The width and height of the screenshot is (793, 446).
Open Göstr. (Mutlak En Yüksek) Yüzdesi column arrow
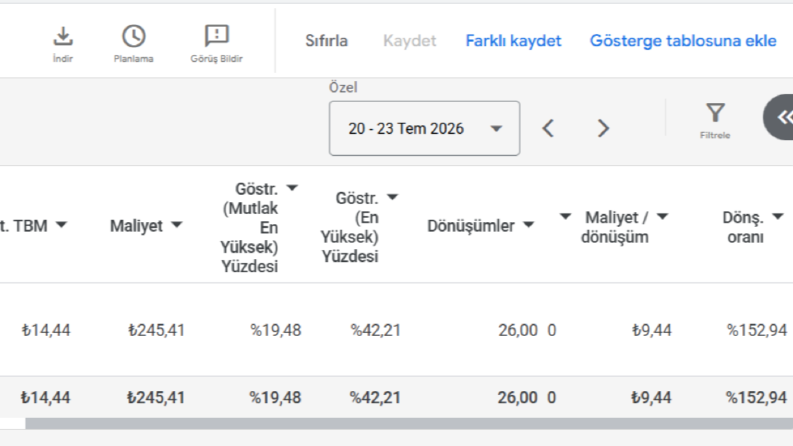click(x=292, y=188)
